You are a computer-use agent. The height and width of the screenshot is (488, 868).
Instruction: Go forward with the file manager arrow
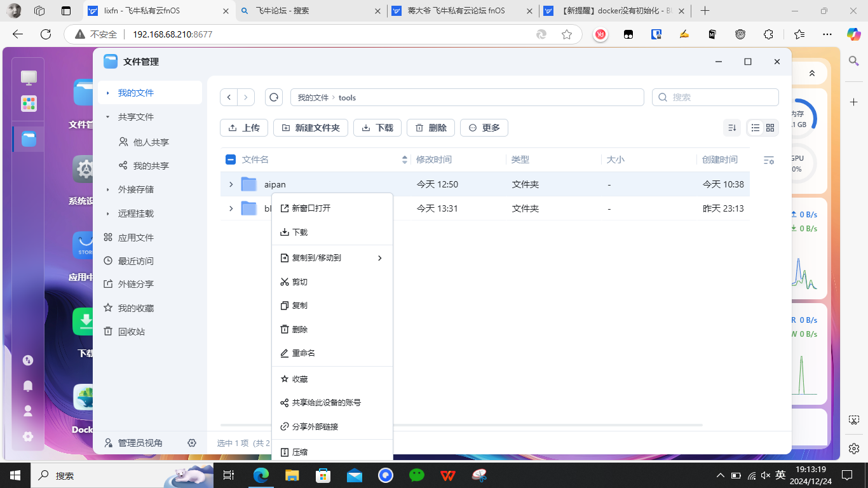point(246,97)
